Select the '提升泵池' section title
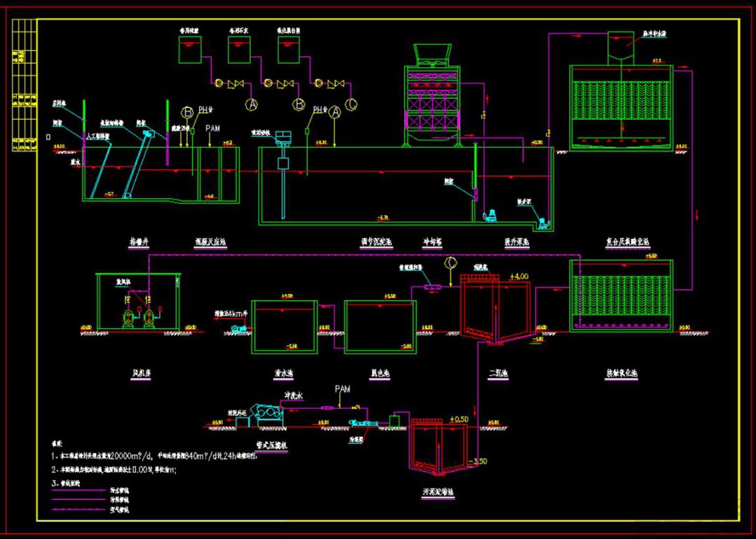Screen dimensions: 756x539 click(x=516, y=243)
